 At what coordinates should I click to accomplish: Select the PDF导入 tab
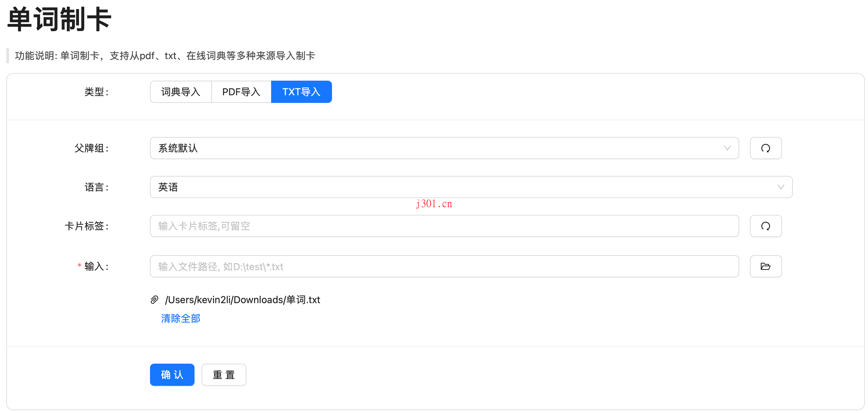241,92
